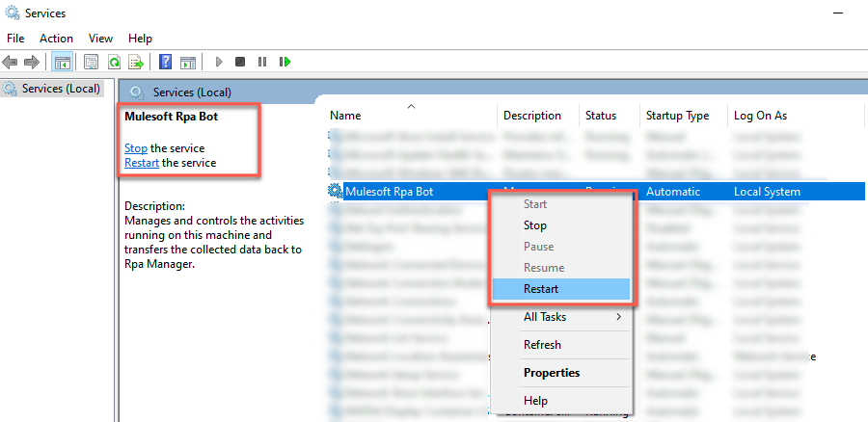Click the green Refresh toolbar icon
The image size is (868, 422).
click(114, 62)
